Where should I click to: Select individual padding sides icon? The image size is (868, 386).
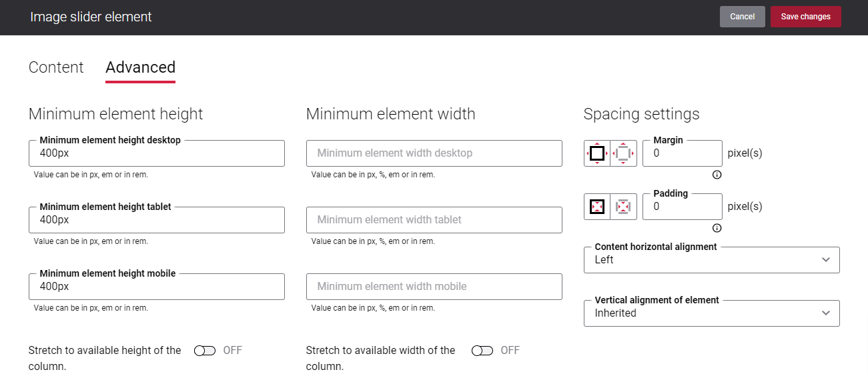point(624,207)
